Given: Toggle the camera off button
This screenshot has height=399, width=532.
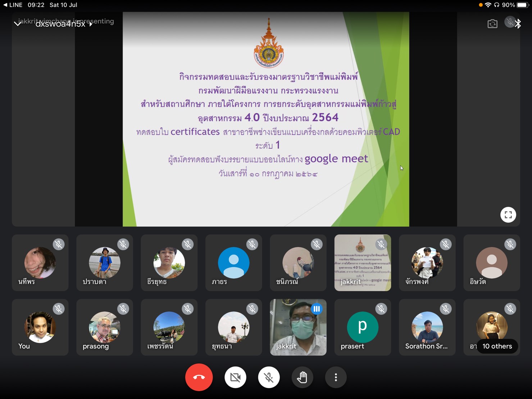Looking at the screenshot, I should pos(235,377).
